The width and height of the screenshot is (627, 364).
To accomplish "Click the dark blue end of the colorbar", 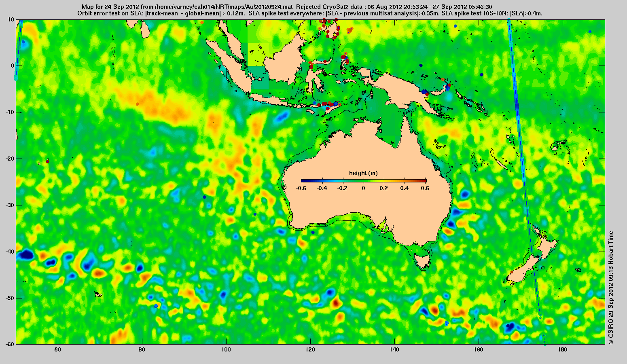I will click(x=303, y=180).
